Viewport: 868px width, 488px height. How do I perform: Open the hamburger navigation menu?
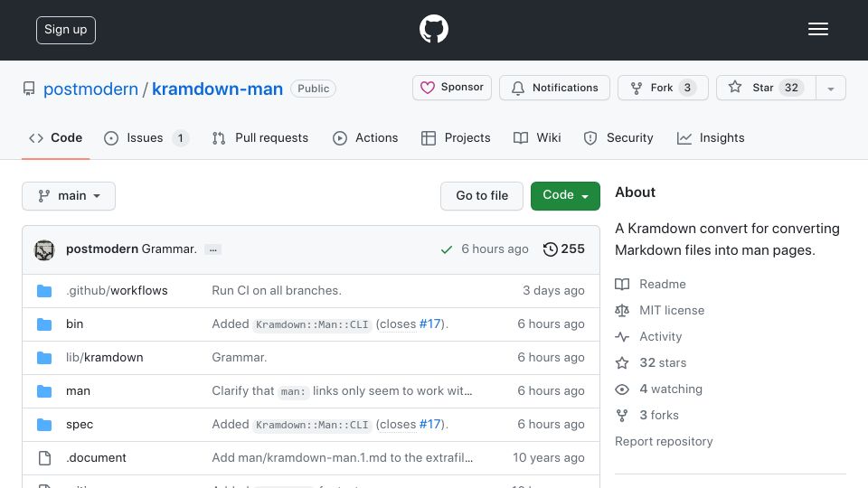coord(817,29)
